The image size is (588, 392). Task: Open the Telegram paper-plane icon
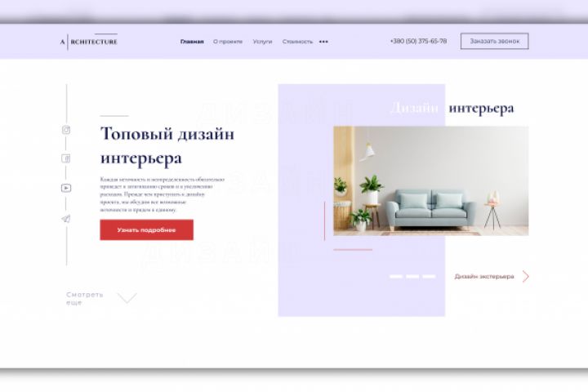pos(66,219)
